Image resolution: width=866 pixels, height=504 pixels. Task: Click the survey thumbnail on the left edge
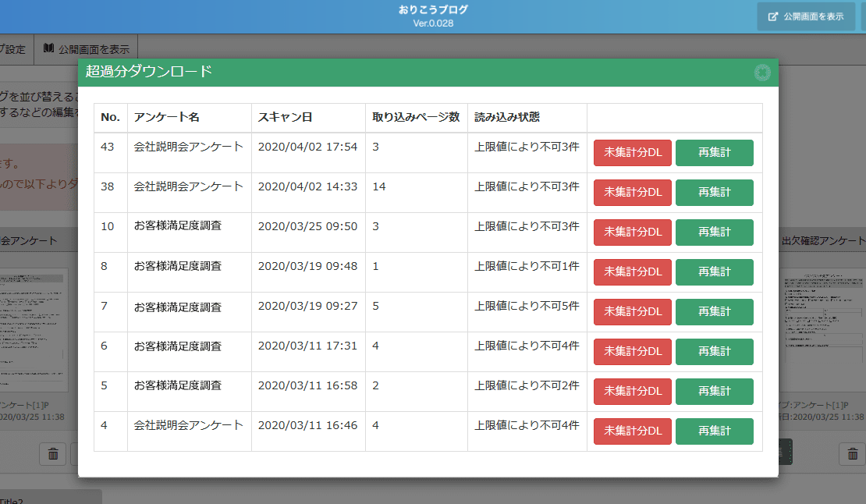pyautogui.click(x=34, y=328)
